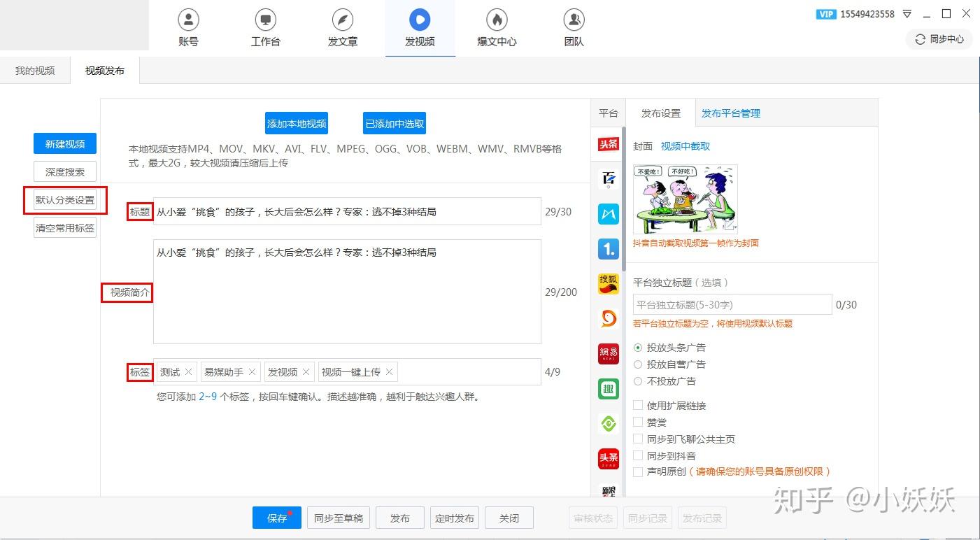Select the NetEase (網易) platform icon
The width and height of the screenshot is (980, 540).
(x=609, y=354)
